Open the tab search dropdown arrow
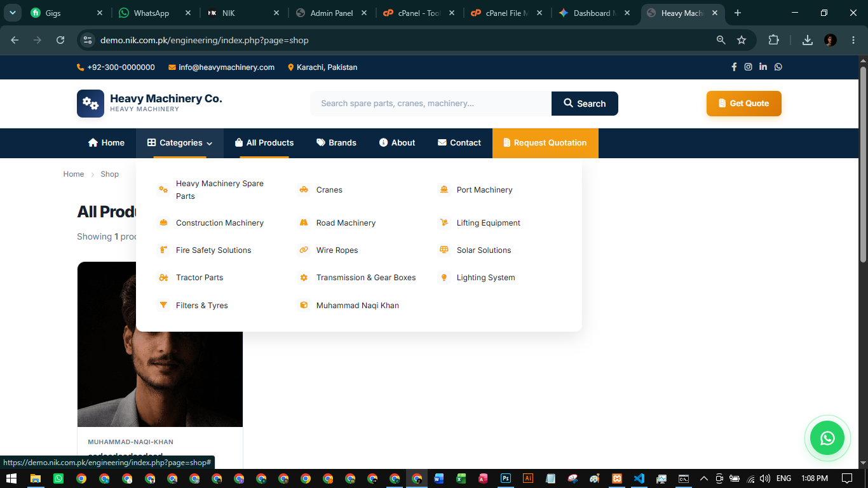The width and height of the screenshot is (868, 488). tap(12, 13)
